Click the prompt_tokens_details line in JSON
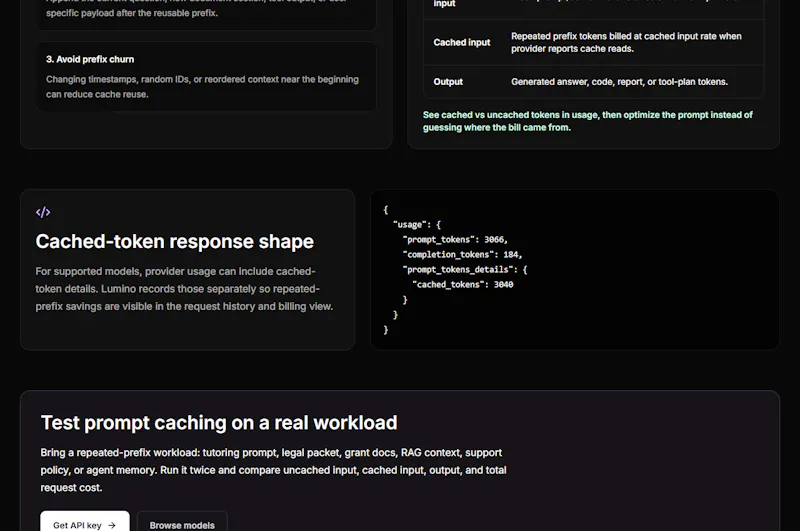This screenshot has width=800, height=531. click(x=465, y=269)
